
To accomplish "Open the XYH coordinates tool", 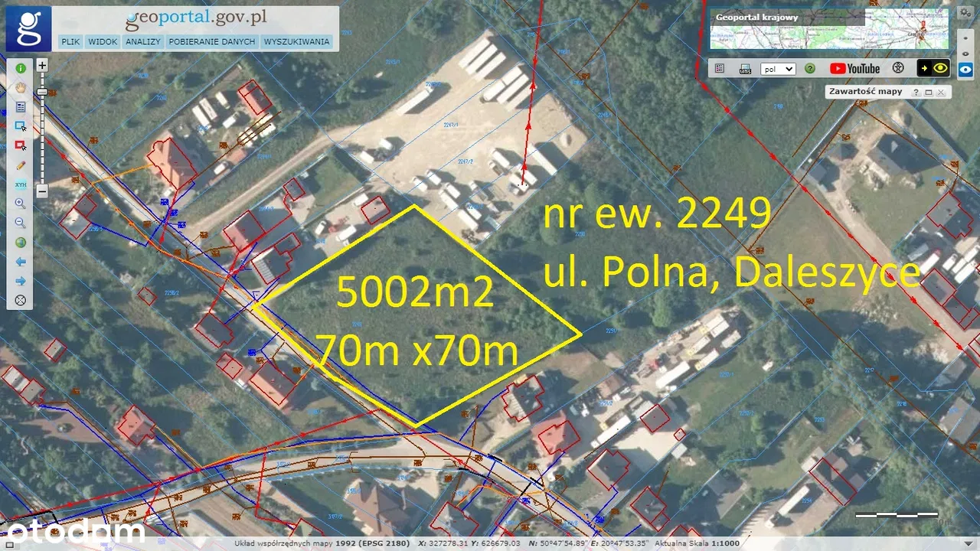I will (21, 184).
